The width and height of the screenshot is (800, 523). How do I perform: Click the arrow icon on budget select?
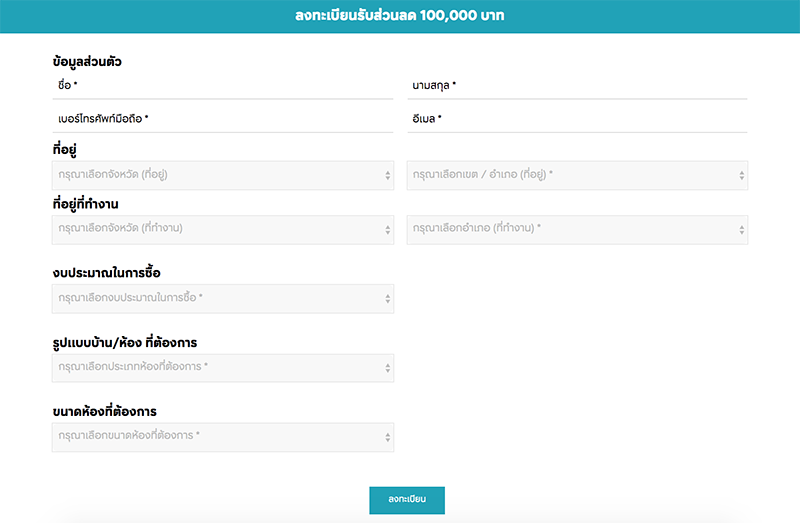click(x=388, y=300)
